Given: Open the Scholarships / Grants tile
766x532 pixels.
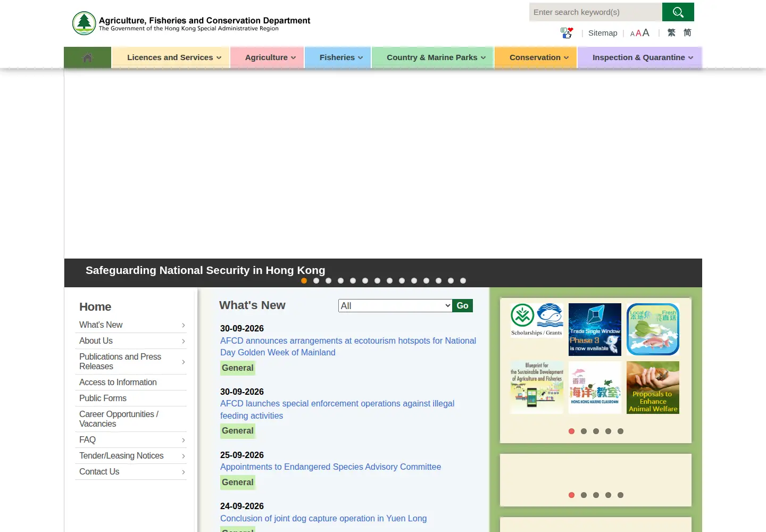Looking at the screenshot, I should pos(537,321).
